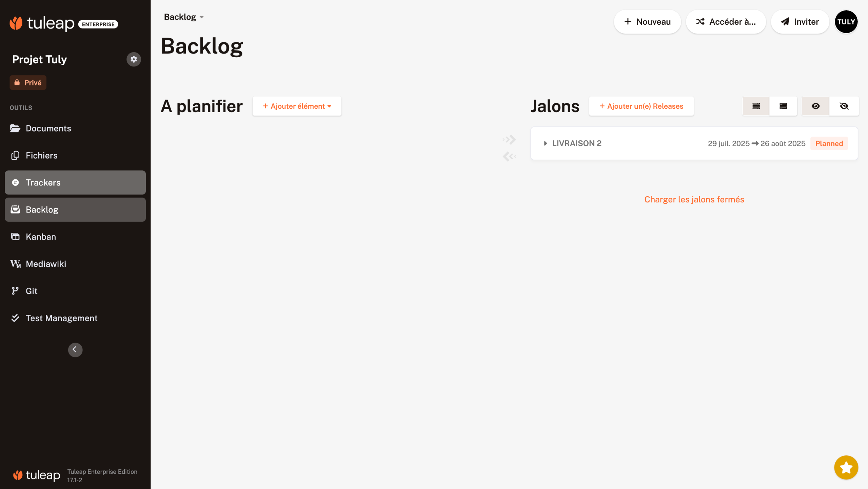Click the Tuleap Enterprise logo
Viewport: 868px width, 489px height.
click(x=64, y=23)
